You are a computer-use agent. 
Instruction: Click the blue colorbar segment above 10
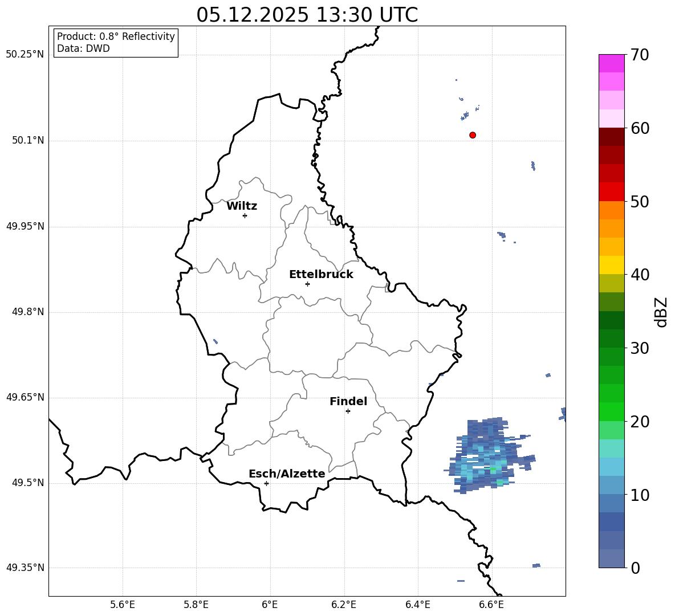pyautogui.click(x=611, y=485)
